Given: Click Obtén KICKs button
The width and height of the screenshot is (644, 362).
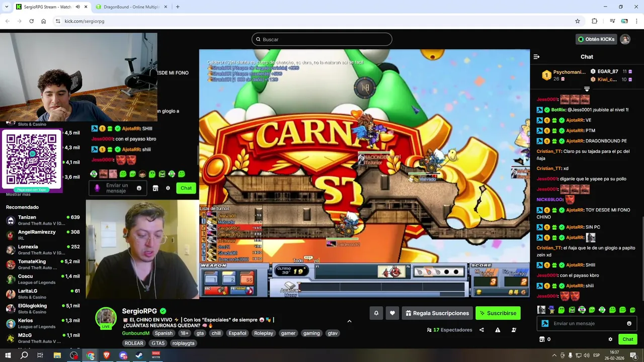Looking at the screenshot, I should (596, 39).
